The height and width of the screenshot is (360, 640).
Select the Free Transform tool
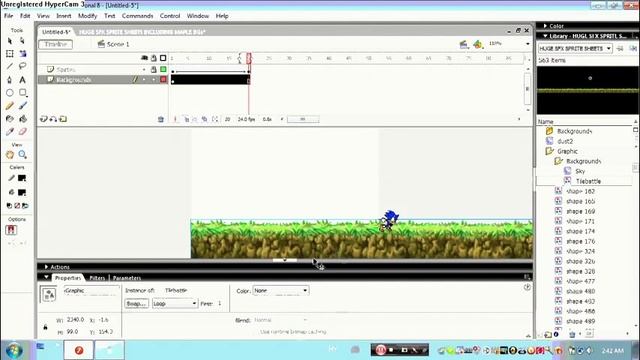point(10,53)
